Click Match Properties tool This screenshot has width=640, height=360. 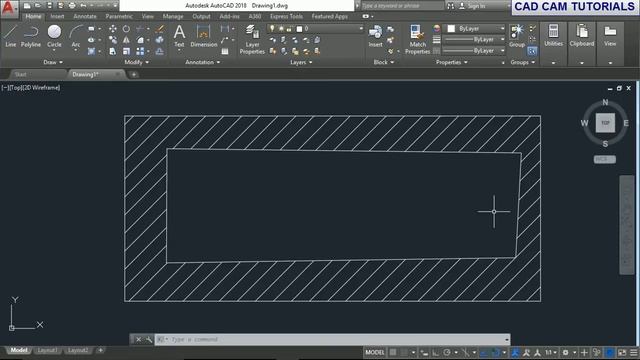(x=417, y=40)
